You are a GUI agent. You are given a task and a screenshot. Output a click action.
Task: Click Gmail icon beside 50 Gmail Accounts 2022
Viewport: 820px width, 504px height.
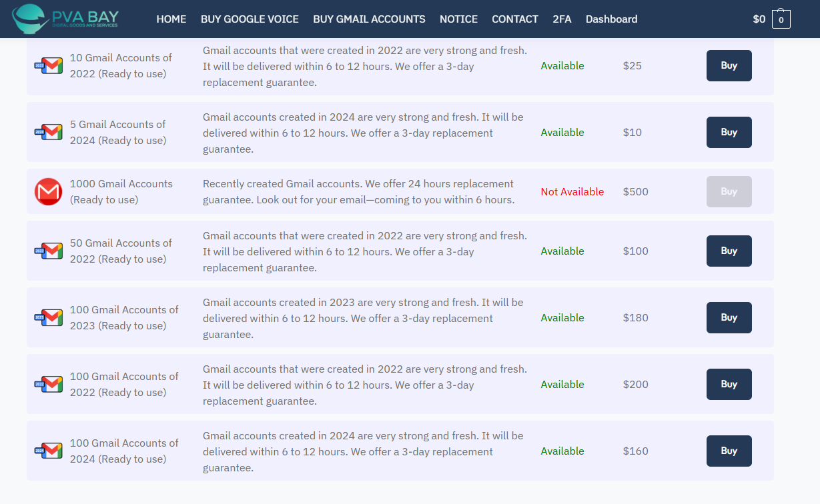pos(48,251)
